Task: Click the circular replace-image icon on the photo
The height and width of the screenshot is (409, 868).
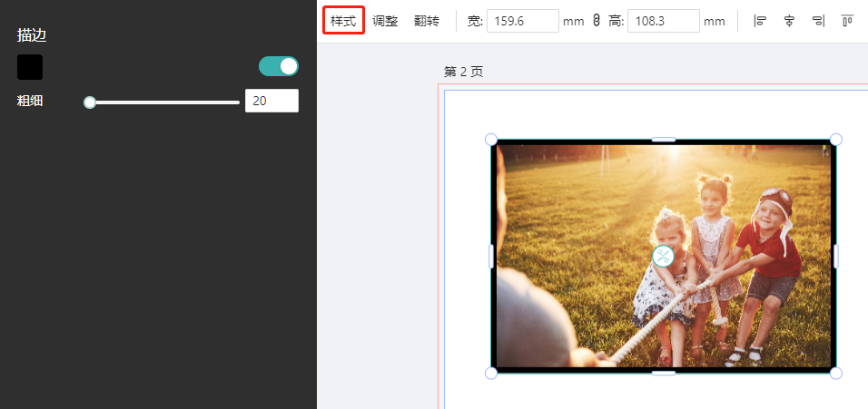Action: pyautogui.click(x=663, y=256)
